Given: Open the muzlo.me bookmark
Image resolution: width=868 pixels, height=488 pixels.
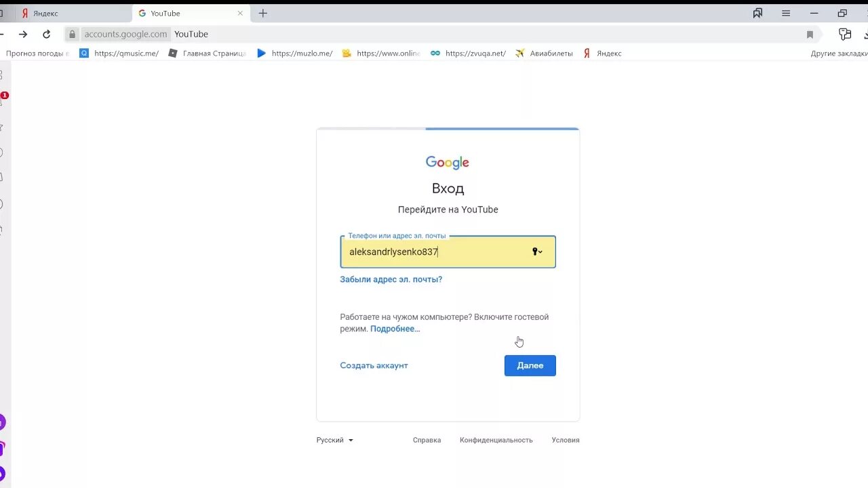Looking at the screenshot, I should point(295,53).
